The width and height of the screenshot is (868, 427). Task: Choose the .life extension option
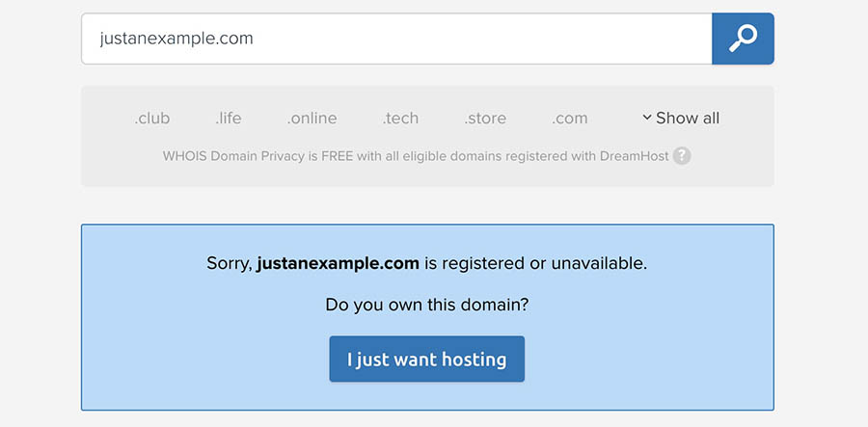[x=229, y=119]
